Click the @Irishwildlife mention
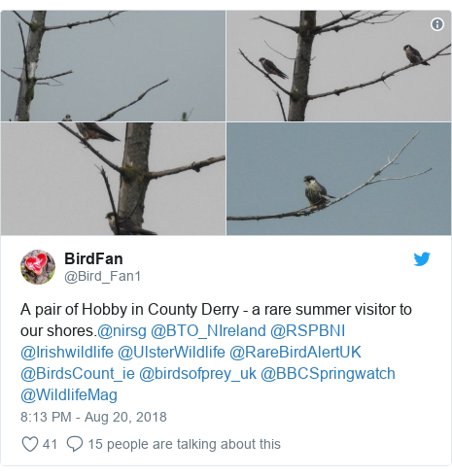 pos(67,352)
